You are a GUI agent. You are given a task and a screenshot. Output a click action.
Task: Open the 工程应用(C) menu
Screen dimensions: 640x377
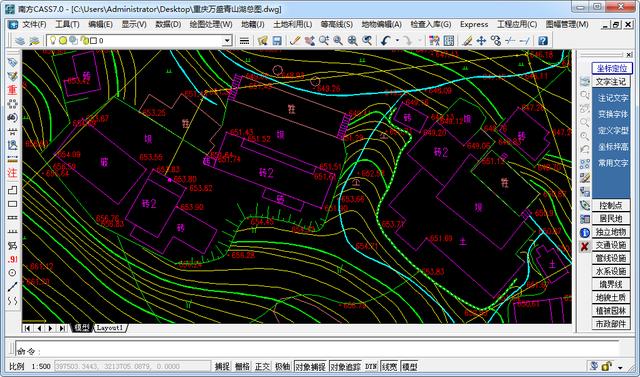[517, 24]
